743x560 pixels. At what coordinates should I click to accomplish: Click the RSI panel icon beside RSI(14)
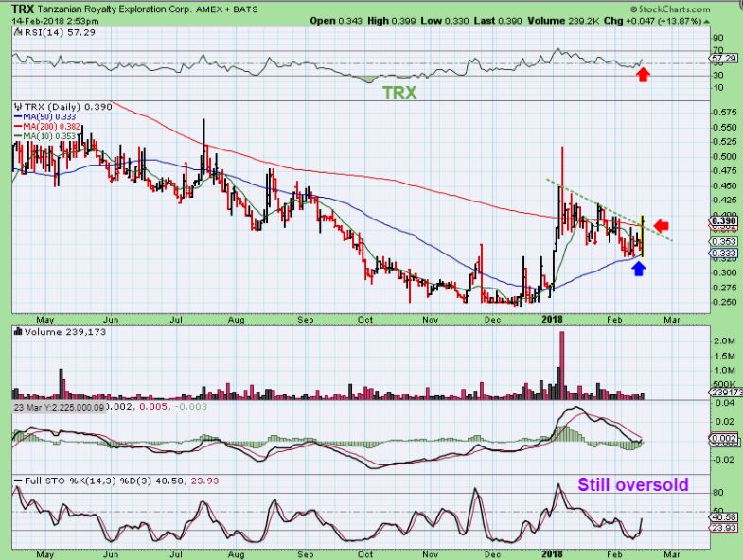tap(18, 32)
